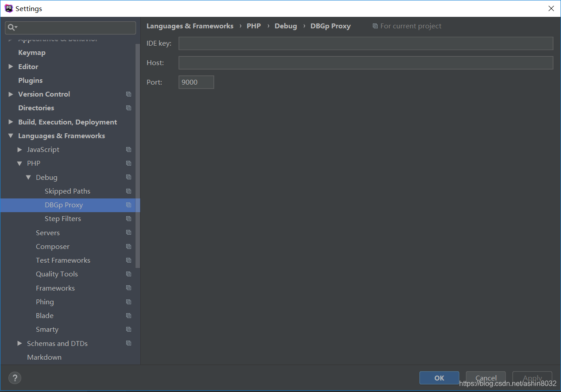Click the For current project icon in the header

(375, 26)
